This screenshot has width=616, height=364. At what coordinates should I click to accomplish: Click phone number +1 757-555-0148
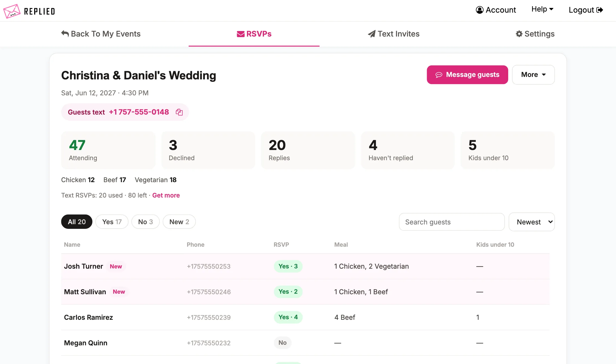pos(139,112)
